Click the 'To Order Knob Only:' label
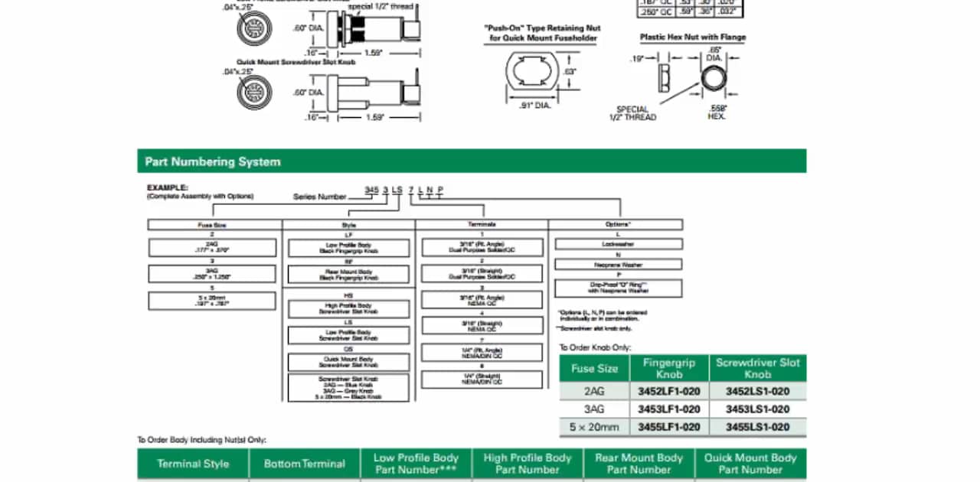Screen dimensions: 980x482 pos(594,347)
